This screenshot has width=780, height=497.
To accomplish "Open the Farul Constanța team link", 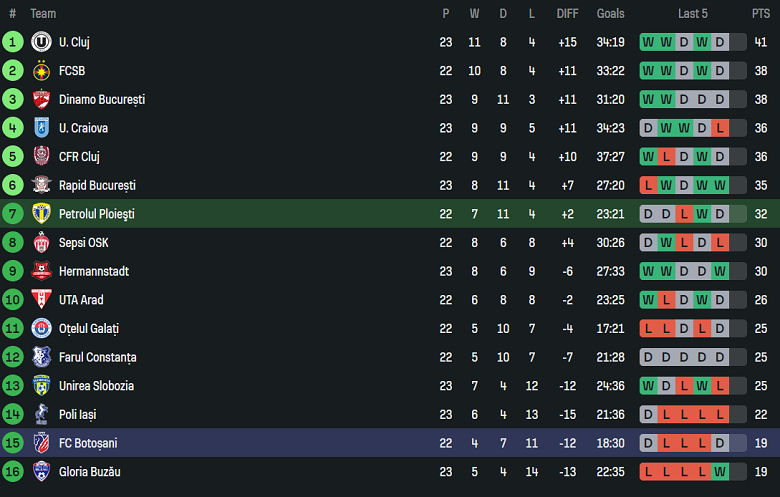I will [98, 357].
